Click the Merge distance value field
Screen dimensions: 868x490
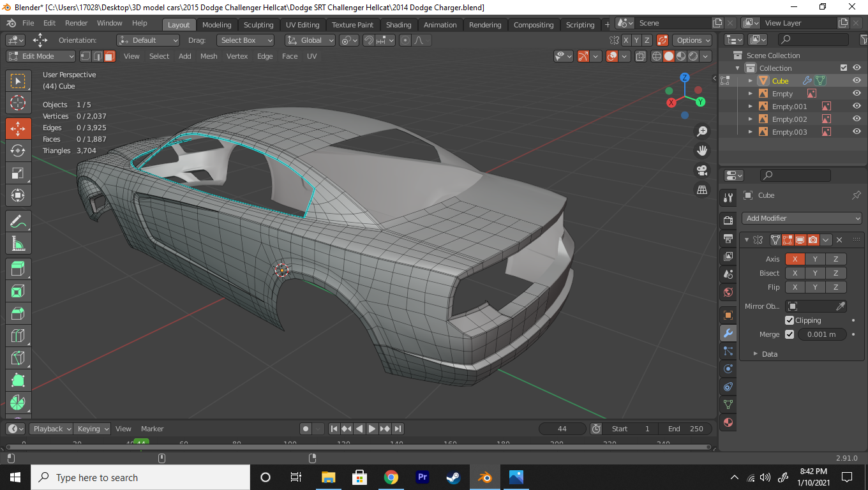[822, 334]
